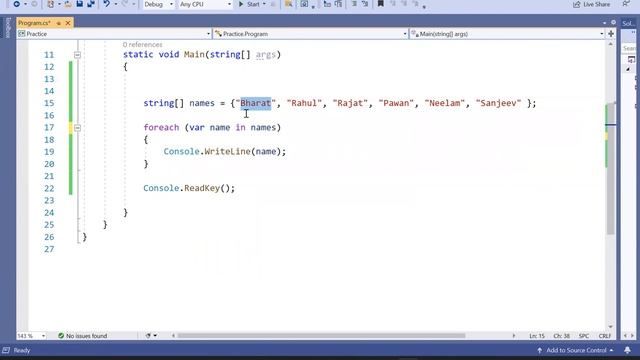The width and height of the screenshot is (640, 360).
Task: Click the horizontal scrollbar thumb
Action: point(321,336)
